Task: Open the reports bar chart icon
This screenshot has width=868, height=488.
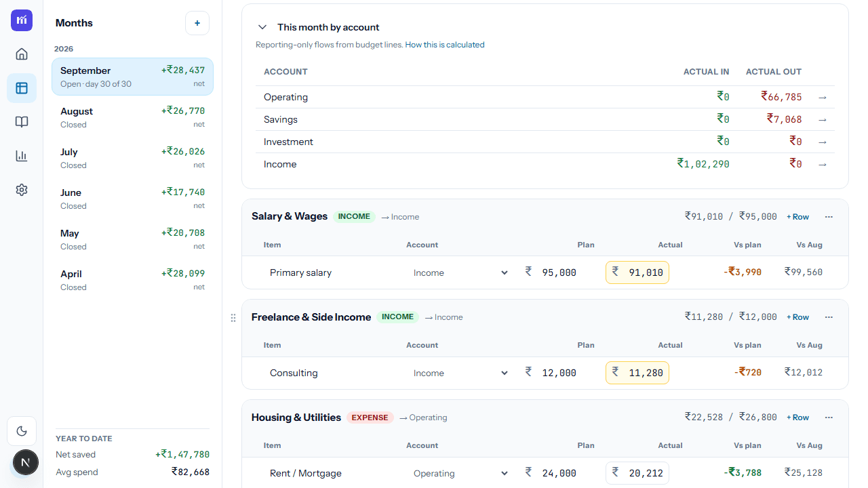Action: tap(22, 156)
